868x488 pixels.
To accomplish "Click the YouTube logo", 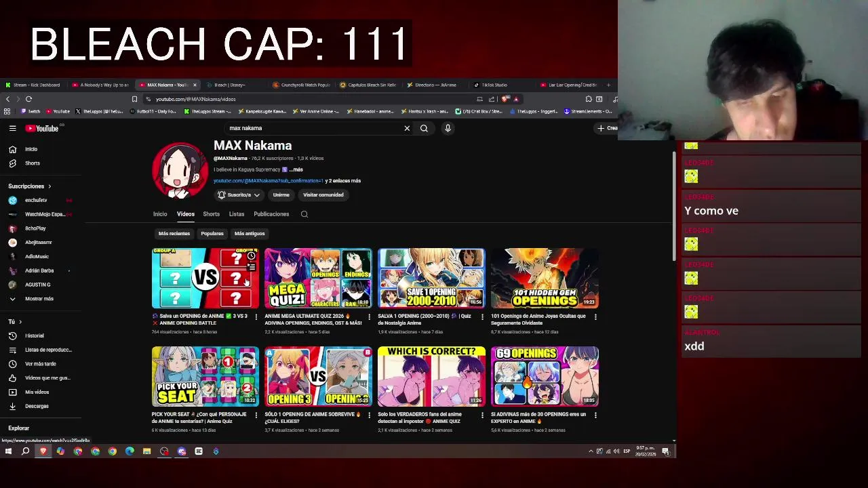I will click(42, 128).
